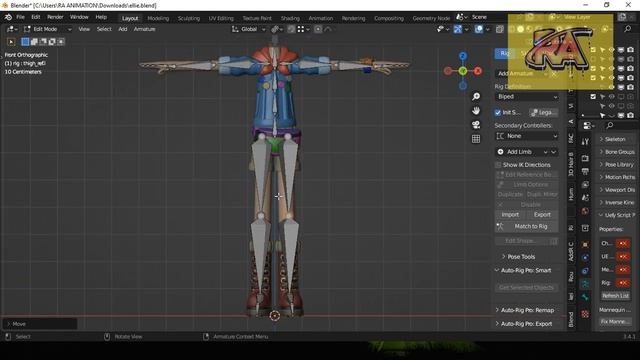Open the Window menu

(x=79, y=17)
